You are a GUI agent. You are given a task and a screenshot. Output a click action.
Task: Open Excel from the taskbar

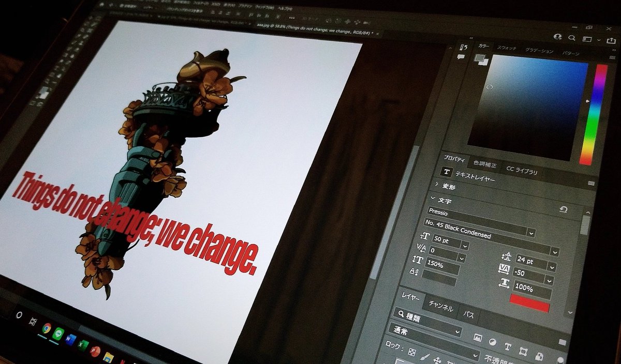tap(83, 345)
